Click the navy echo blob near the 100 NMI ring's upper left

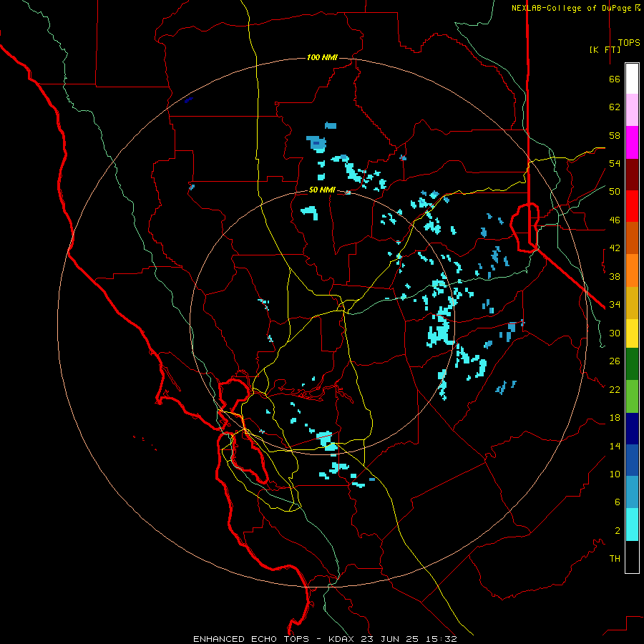pyautogui.click(x=189, y=99)
